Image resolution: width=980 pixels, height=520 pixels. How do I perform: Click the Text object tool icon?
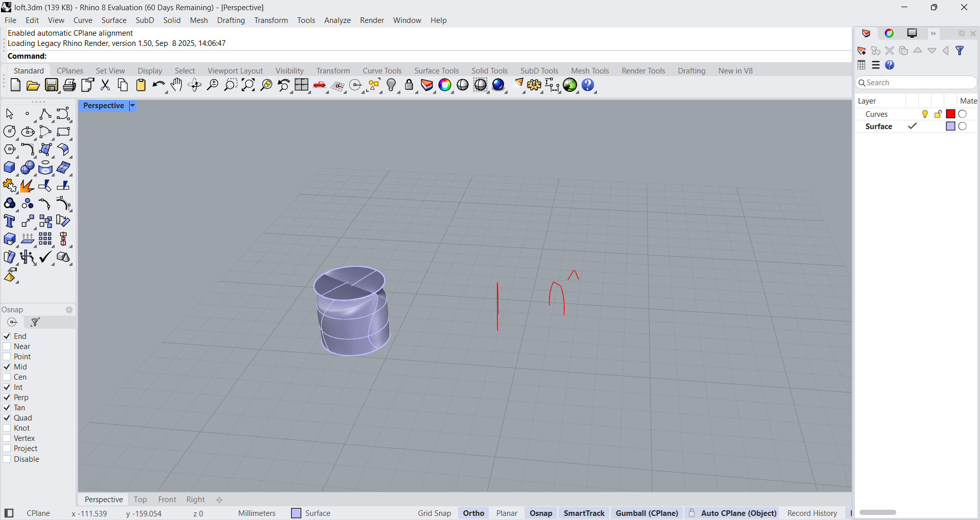coord(9,221)
